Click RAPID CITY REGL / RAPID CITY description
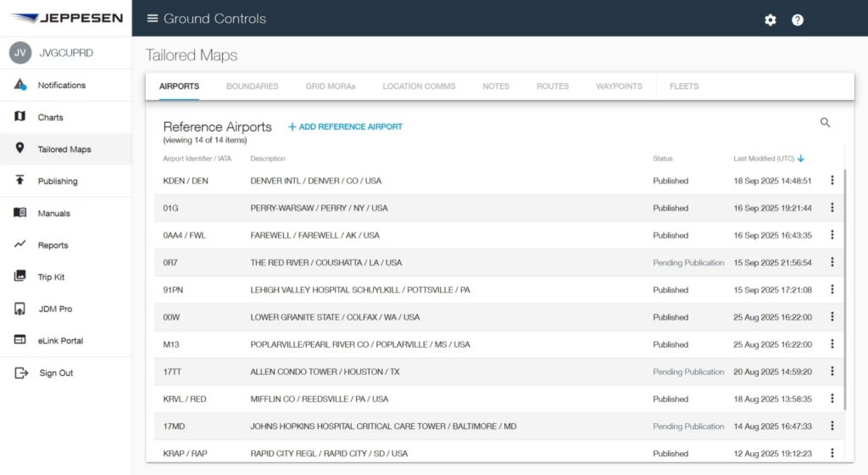The height and width of the screenshot is (475, 868). (329, 454)
